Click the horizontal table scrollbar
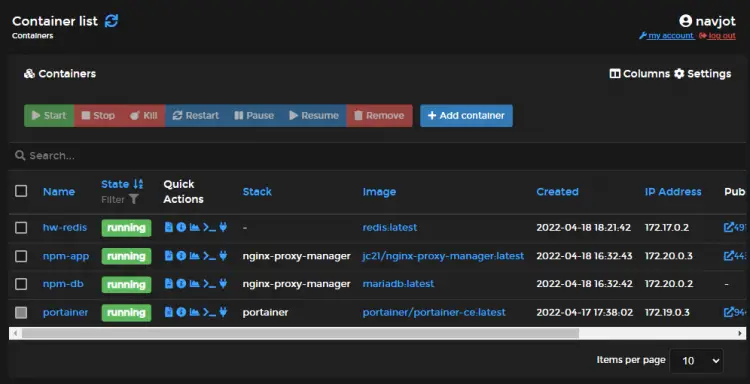 coord(300,333)
